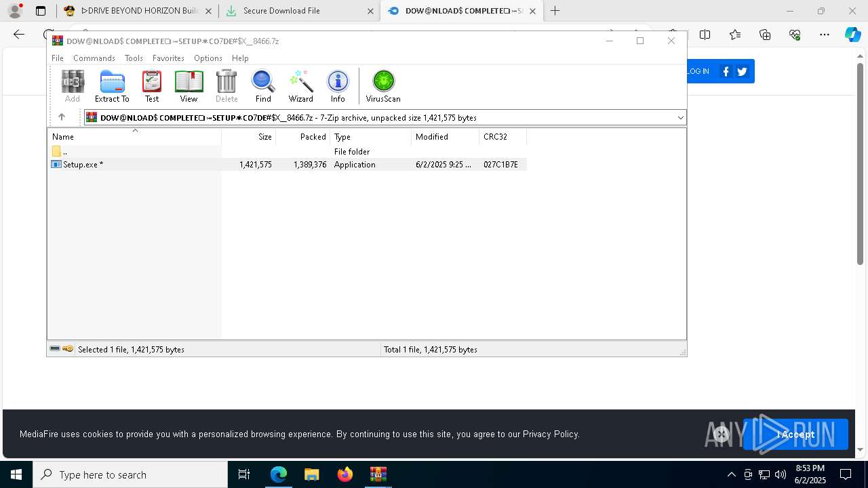Sort by the Size column header

point(248,137)
